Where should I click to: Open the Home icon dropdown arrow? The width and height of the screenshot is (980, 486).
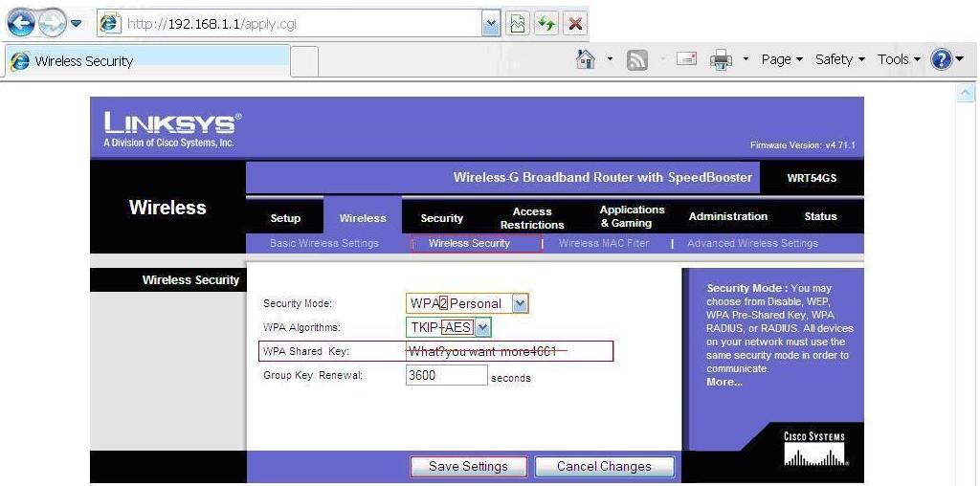610,60
